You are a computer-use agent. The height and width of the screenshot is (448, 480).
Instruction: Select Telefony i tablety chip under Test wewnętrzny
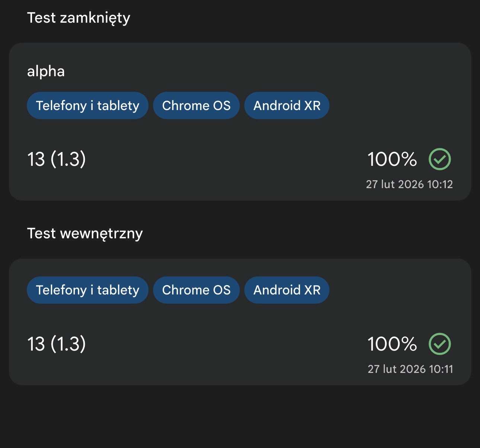(x=87, y=290)
